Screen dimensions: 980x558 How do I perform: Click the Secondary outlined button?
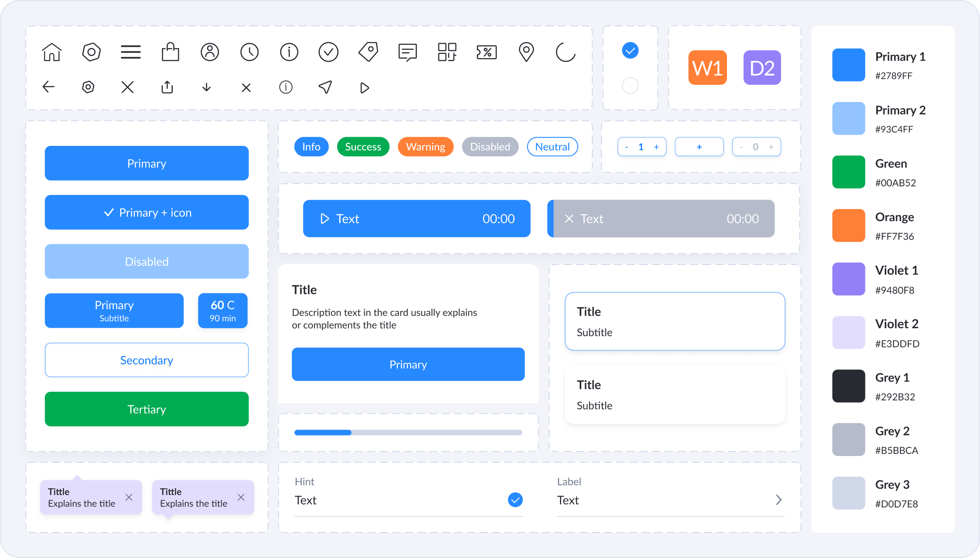(x=147, y=360)
